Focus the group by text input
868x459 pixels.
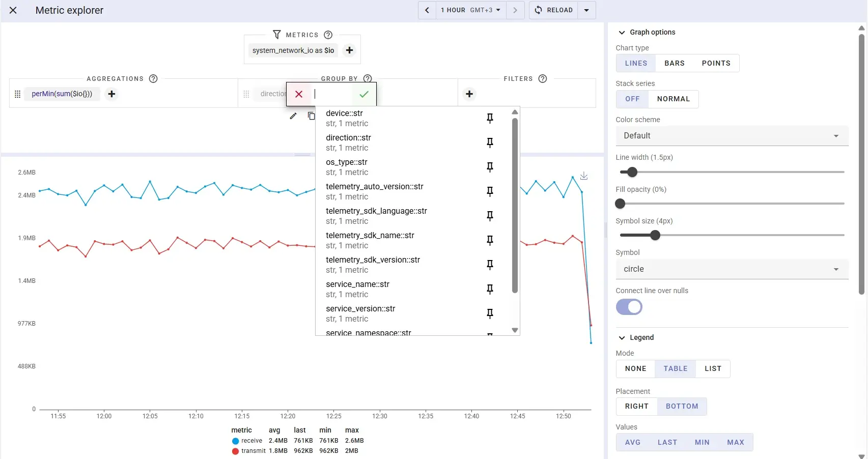[331, 94]
